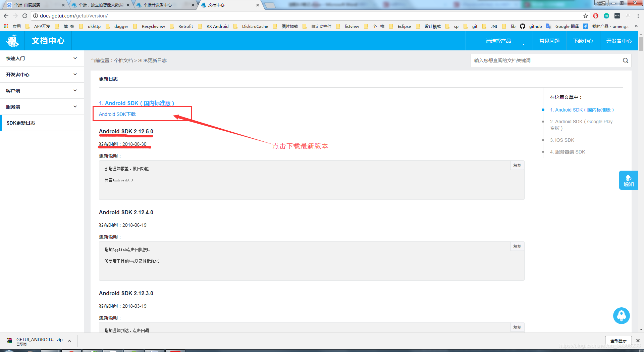Open the Google 翻译 bookmark
The height and width of the screenshot is (352, 644).
tap(562, 26)
